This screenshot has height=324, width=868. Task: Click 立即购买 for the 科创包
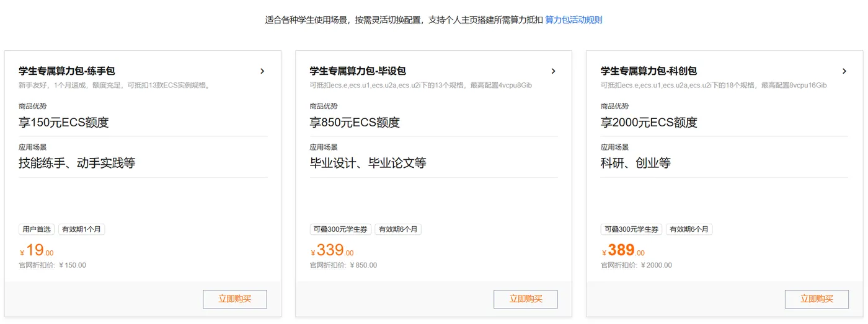tap(817, 299)
